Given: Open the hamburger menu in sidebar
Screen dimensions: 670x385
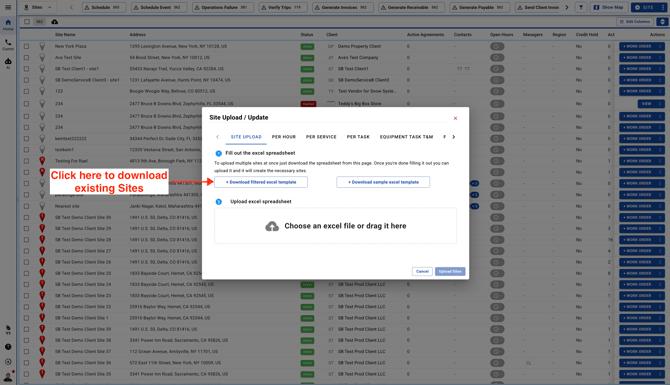Looking at the screenshot, I should point(8,7).
